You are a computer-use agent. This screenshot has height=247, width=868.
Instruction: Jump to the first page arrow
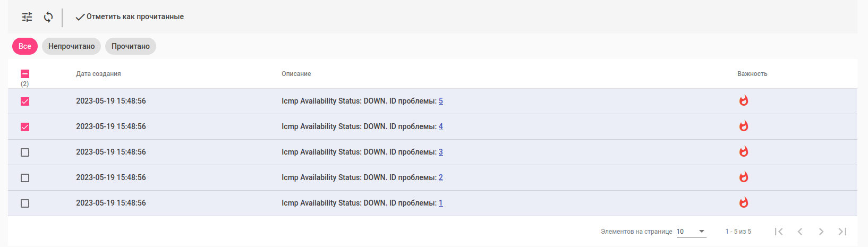click(779, 232)
